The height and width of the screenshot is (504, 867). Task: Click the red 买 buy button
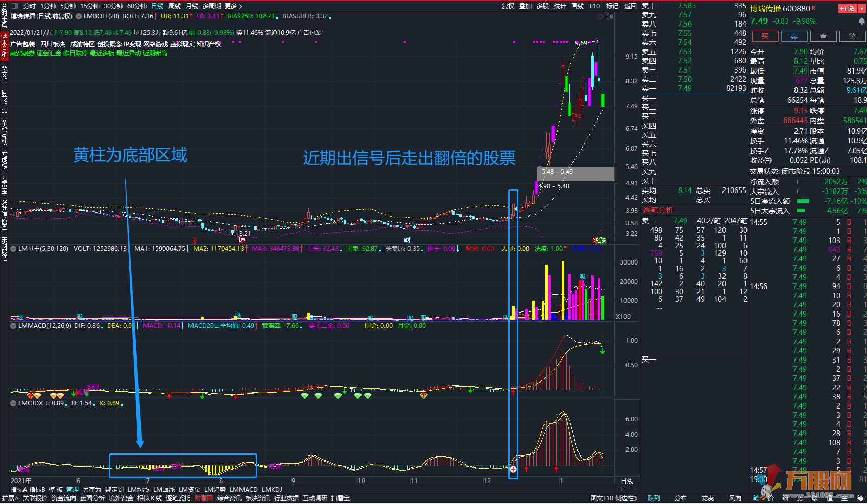tap(765, 36)
